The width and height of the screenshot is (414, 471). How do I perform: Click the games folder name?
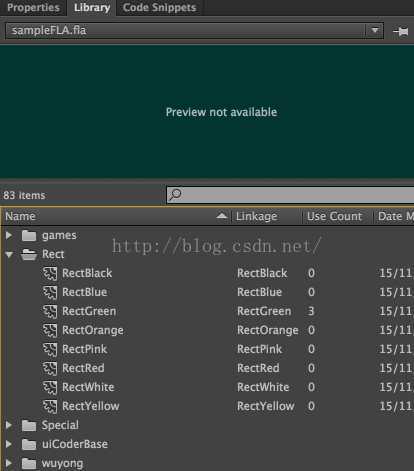[59, 235]
